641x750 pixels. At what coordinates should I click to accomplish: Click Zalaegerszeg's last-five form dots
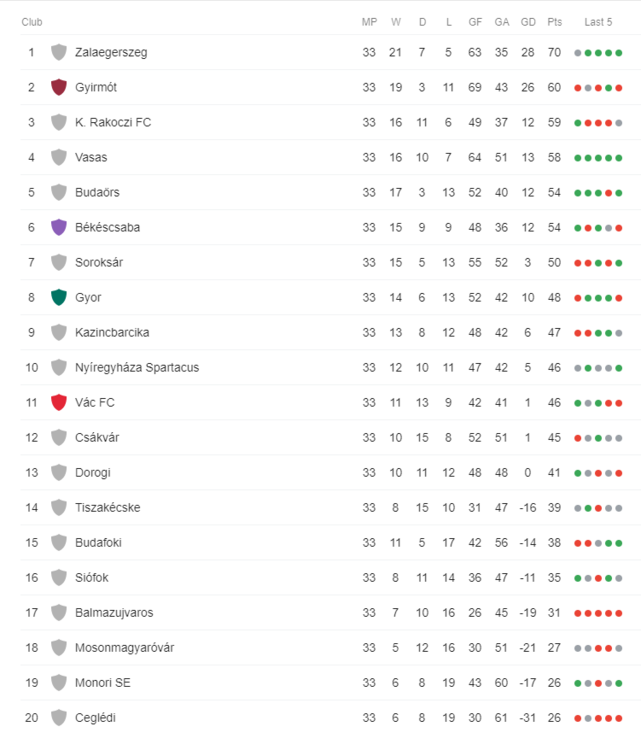[x=598, y=52]
